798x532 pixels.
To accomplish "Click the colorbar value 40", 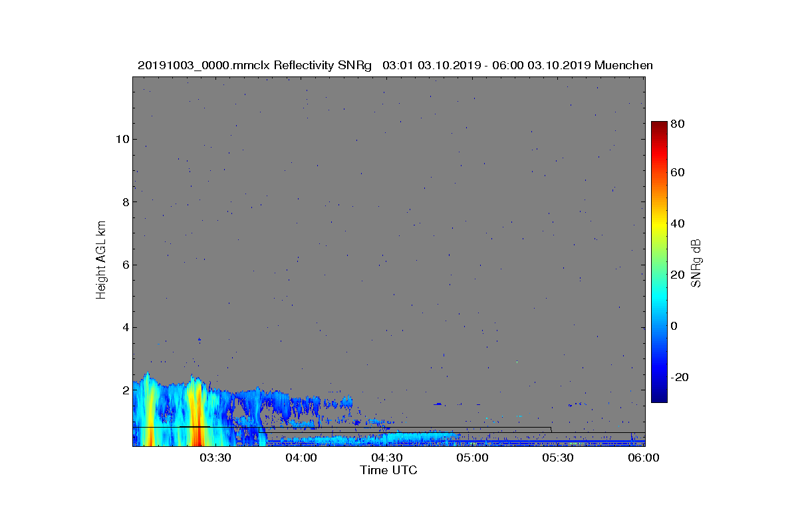I will pyautogui.click(x=678, y=223).
